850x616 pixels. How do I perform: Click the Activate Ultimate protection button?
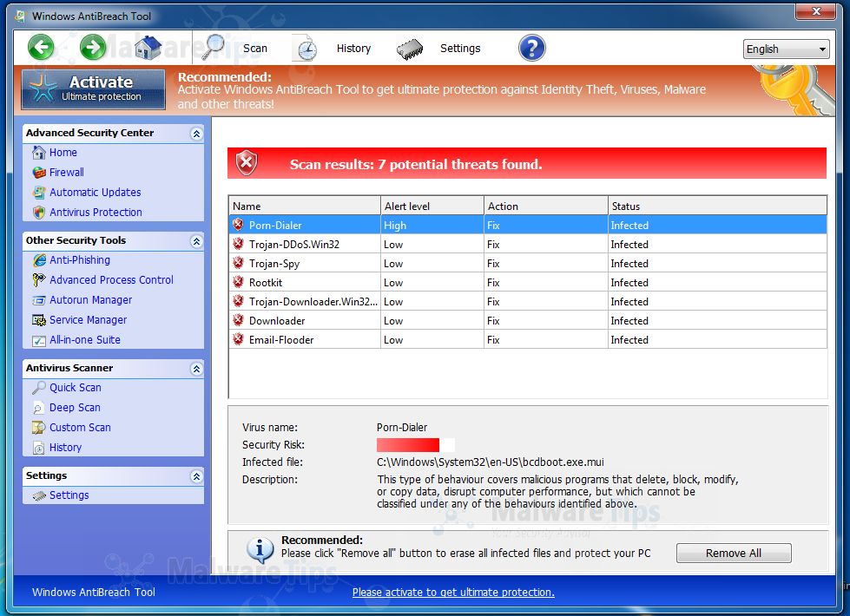tap(94, 89)
